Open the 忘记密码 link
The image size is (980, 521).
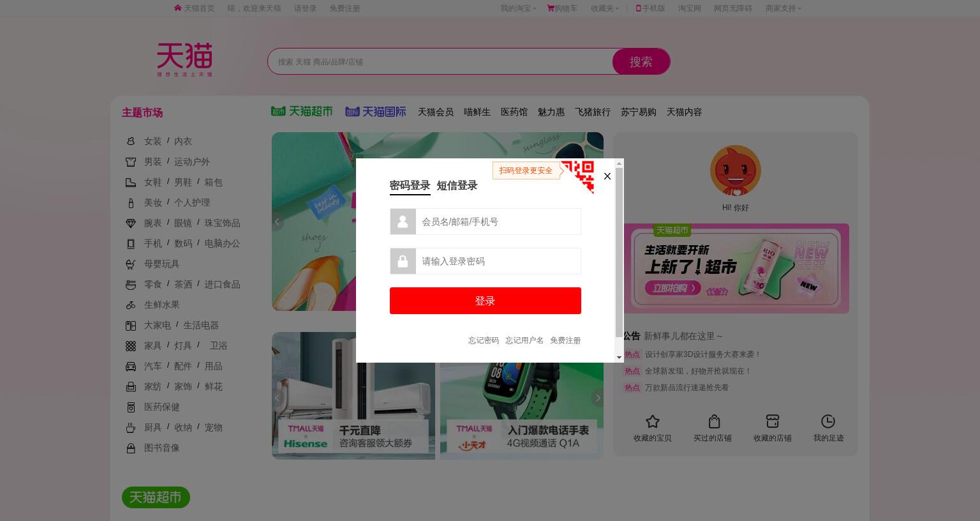tap(484, 340)
